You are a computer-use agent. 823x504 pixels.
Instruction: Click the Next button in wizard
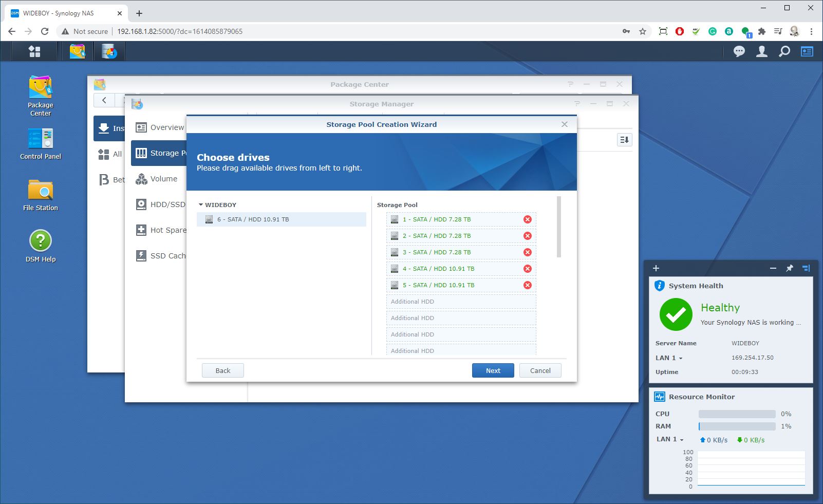493,370
